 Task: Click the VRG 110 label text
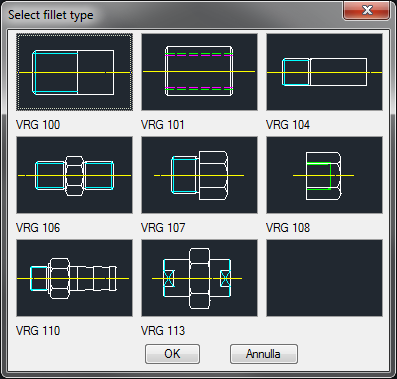(x=38, y=331)
